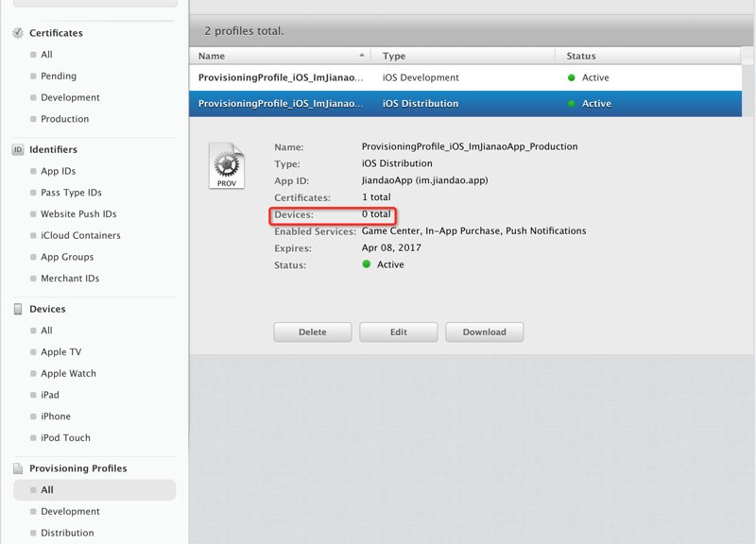Image resolution: width=756 pixels, height=544 pixels.
Task: Select App IDs under Identifiers
Action: tap(58, 171)
